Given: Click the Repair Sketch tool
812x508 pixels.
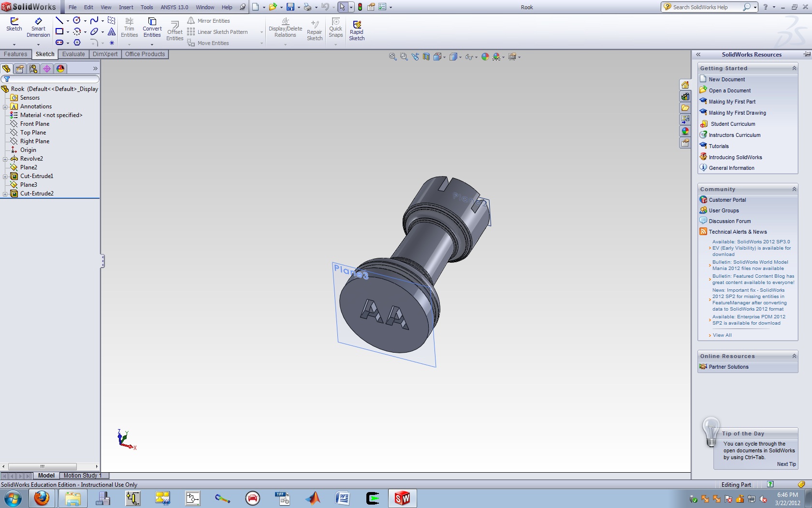Looking at the screenshot, I should click(315, 30).
